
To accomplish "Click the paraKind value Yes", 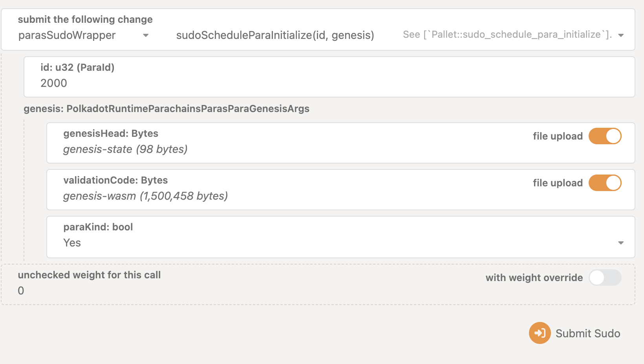I will click(x=72, y=243).
